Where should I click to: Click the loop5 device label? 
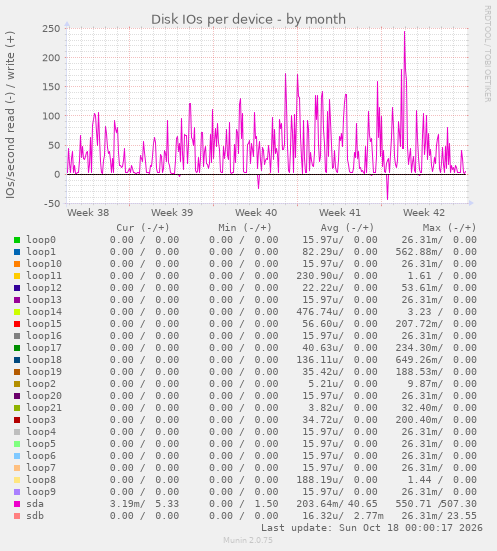click(41, 444)
